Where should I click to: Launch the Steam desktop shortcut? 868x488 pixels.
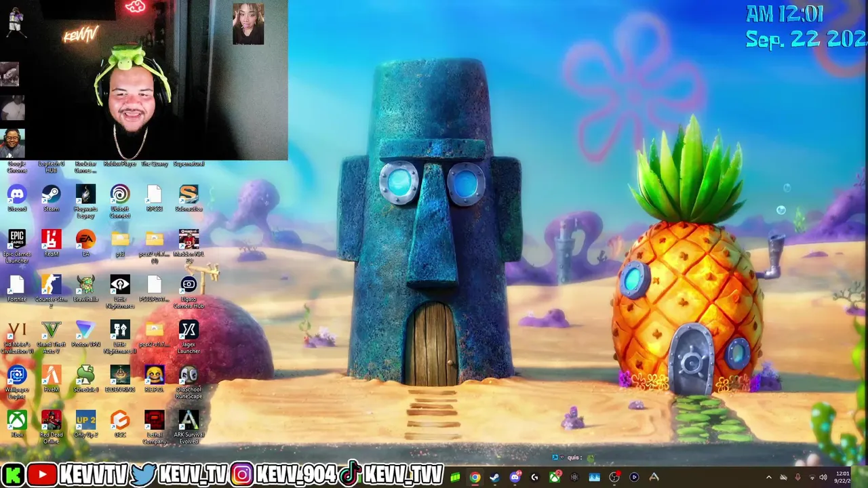click(51, 199)
